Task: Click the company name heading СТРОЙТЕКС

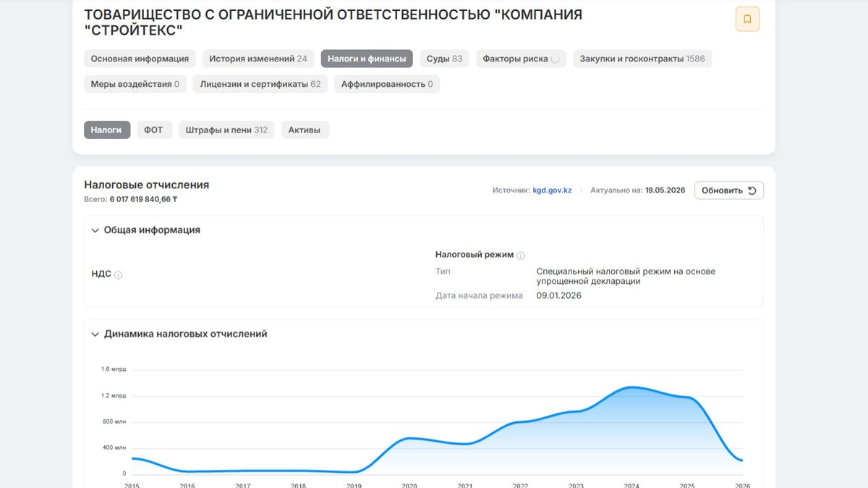Action: [333, 22]
